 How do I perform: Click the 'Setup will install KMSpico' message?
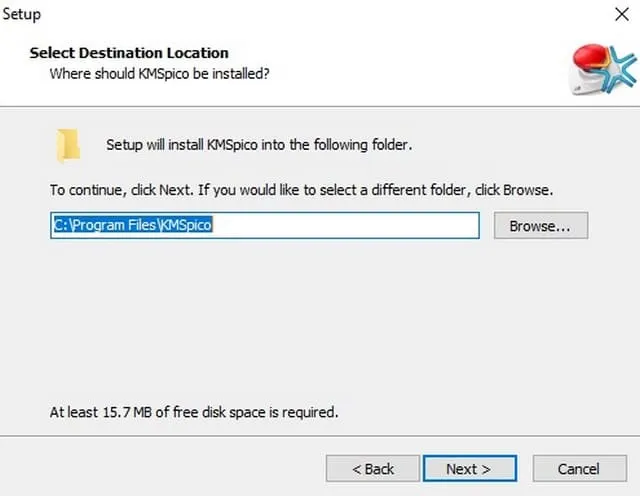coord(259,145)
